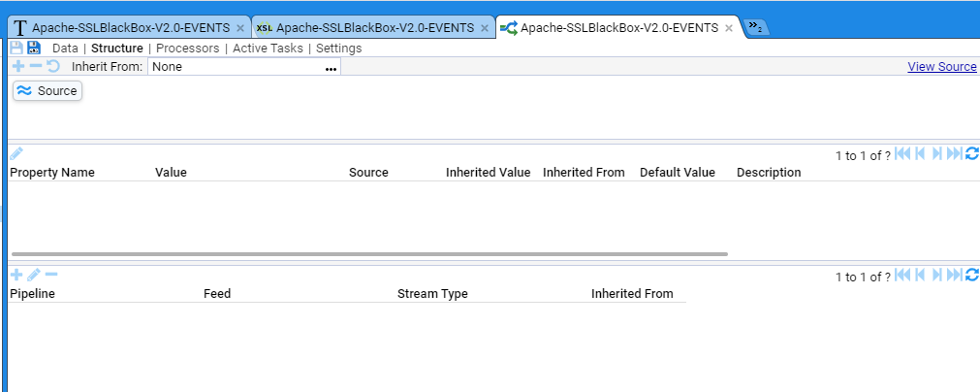Show the hidden tabs overflow list
Screen dimensions: 980x392
coord(756,28)
